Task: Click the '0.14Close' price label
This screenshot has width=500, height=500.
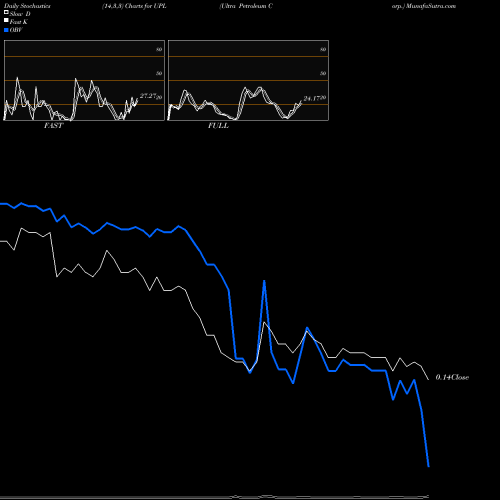Action: [452, 377]
